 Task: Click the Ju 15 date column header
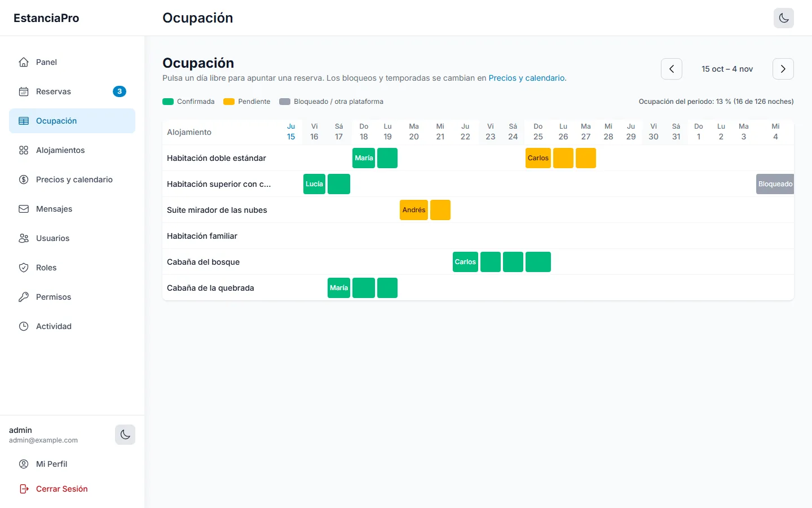291,132
